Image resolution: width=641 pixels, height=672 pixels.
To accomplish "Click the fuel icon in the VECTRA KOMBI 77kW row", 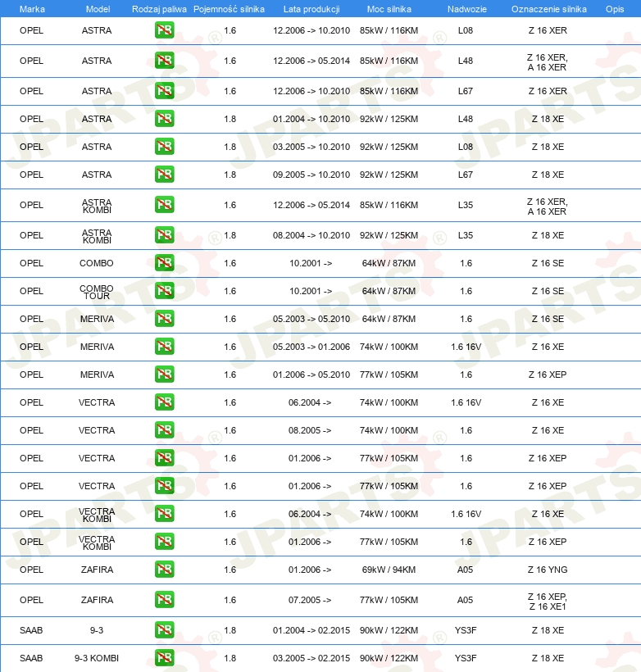I will click(x=164, y=542).
